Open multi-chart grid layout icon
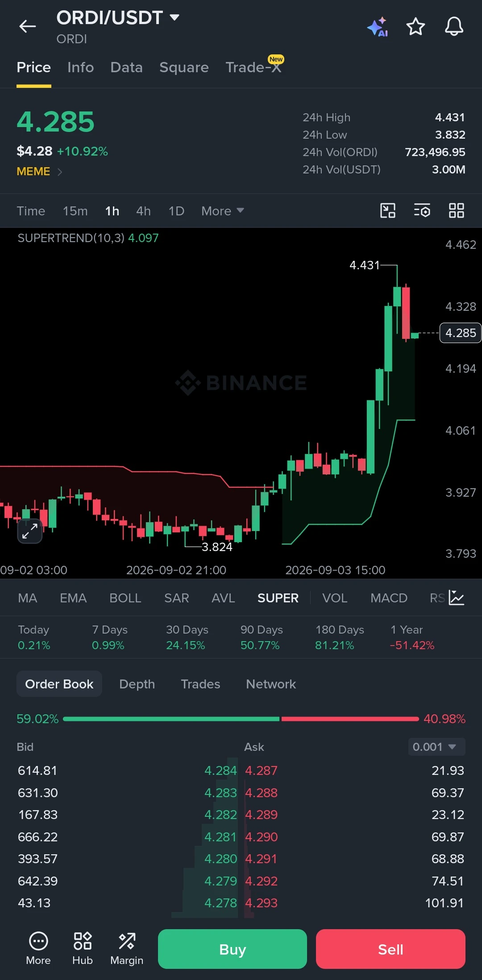This screenshot has height=980, width=482. coord(456,210)
